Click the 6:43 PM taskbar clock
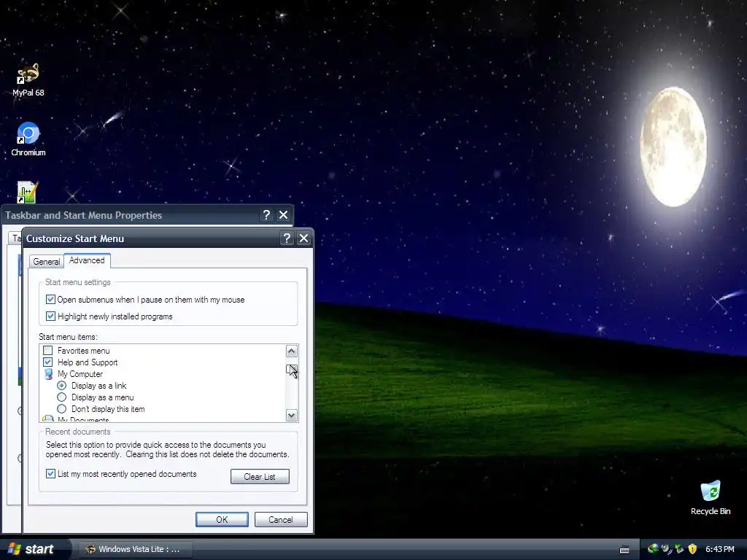This screenshot has width=747, height=560. (x=720, y=549)
